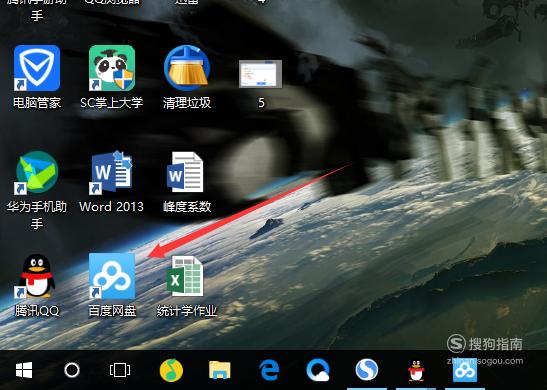Switch to Sogou browser in taskbar
Image resolution: width=547 pixels, height=390 pixels.
click(x=367, y=370)
